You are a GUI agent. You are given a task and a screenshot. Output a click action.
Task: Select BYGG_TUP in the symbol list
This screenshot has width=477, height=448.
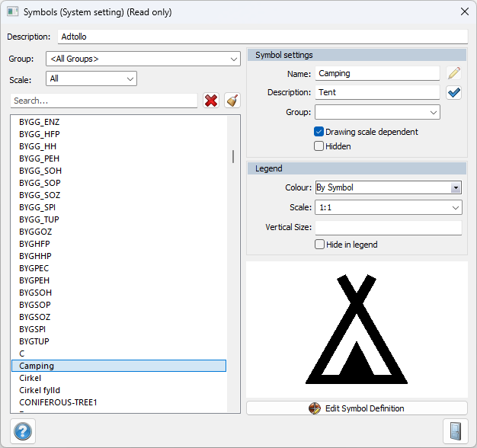coord(39,219)
